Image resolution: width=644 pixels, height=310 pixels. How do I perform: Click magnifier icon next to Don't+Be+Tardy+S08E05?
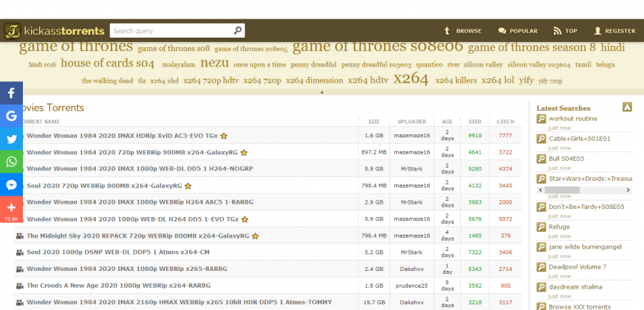pos(541,207)
